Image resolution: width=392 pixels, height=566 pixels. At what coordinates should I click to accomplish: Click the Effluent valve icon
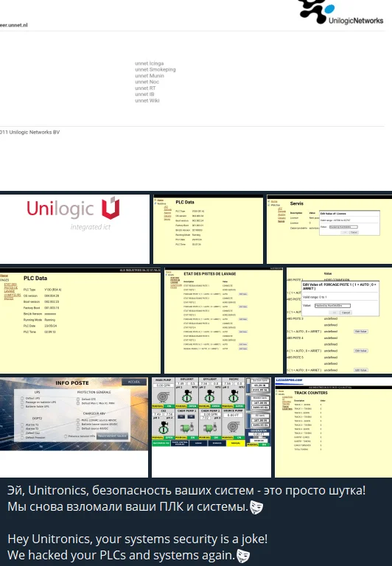click(210, 396)
